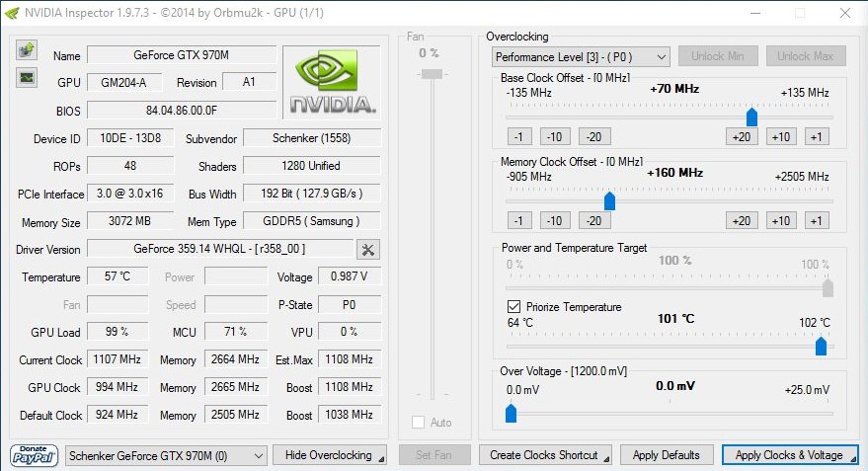868x471 pixels.
Task: Click the Name field GeForce GTX 970M
Action: [x=182, y=54]
